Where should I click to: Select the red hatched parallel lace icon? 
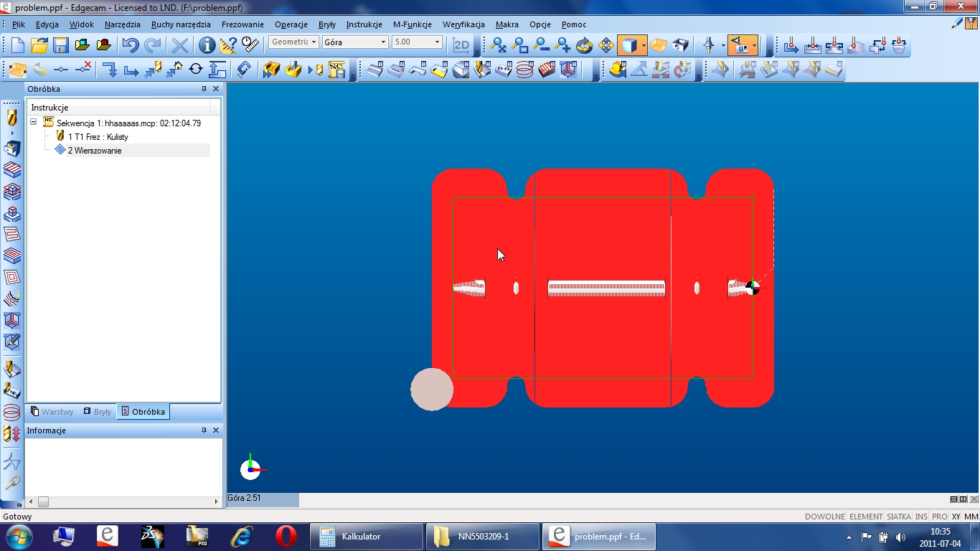click(x=547, y=70)
